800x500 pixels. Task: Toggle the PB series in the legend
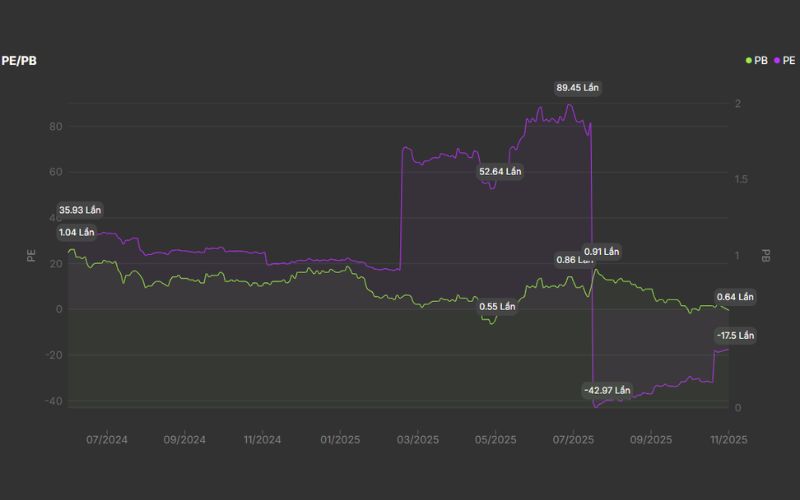[760, 61]
